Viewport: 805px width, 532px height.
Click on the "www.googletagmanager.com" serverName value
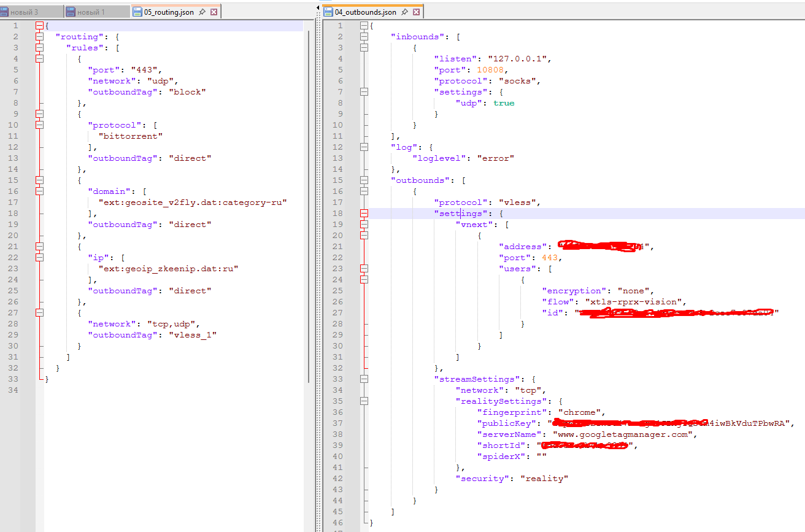[x=623, y=434]
